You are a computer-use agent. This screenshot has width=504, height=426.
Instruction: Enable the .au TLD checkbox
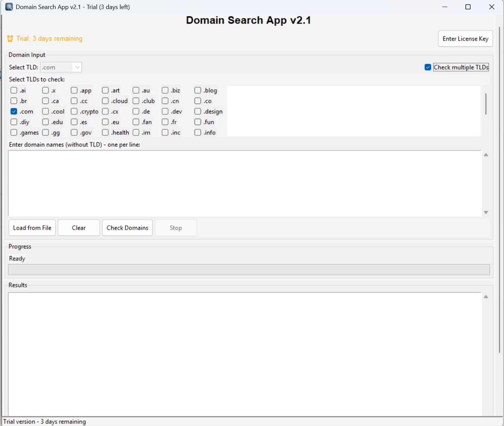tap(136, 90)
